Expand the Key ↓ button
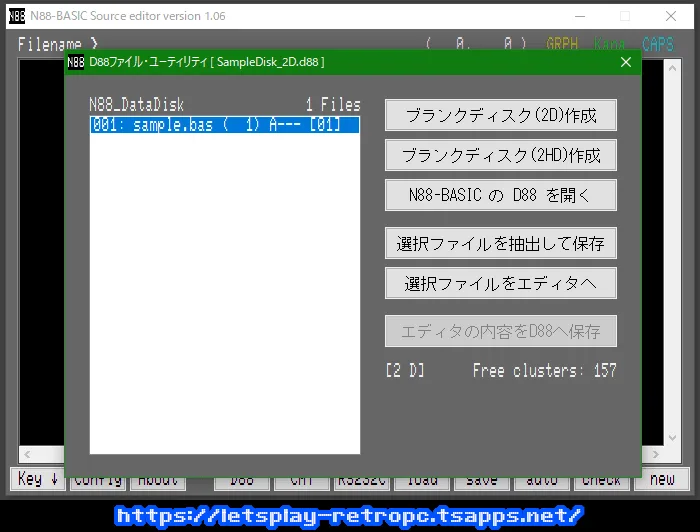This screenshot has height=532, width=700. (x=38, y=480)
